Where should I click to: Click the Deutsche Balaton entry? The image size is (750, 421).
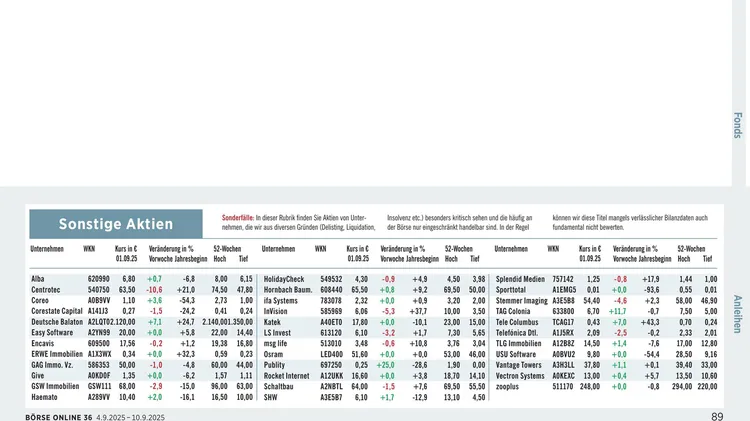click(x=57, y=322)
